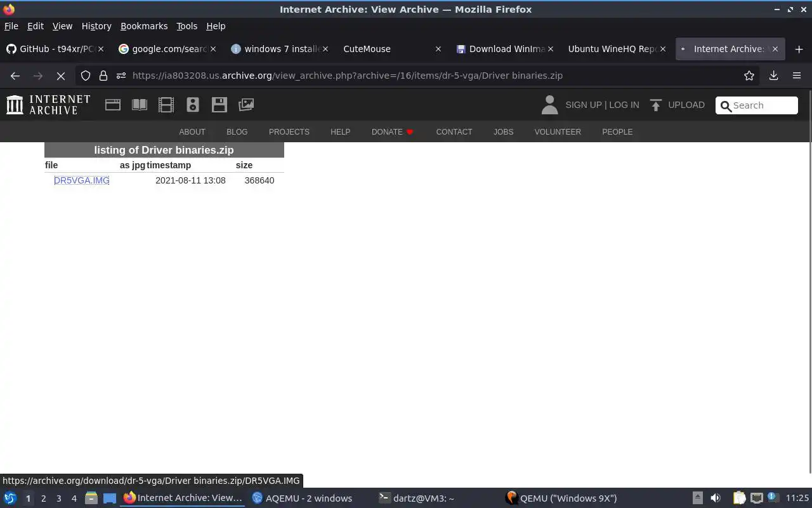Open the Audio speaker icon
This screenshot has height=508, width=812.
(x=193, y=105)
